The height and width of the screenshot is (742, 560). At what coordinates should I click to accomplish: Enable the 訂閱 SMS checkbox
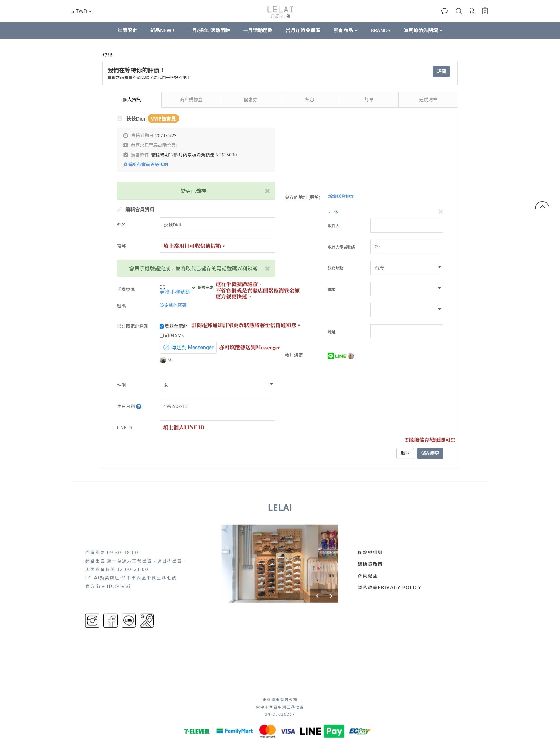[x=162, y=336]
